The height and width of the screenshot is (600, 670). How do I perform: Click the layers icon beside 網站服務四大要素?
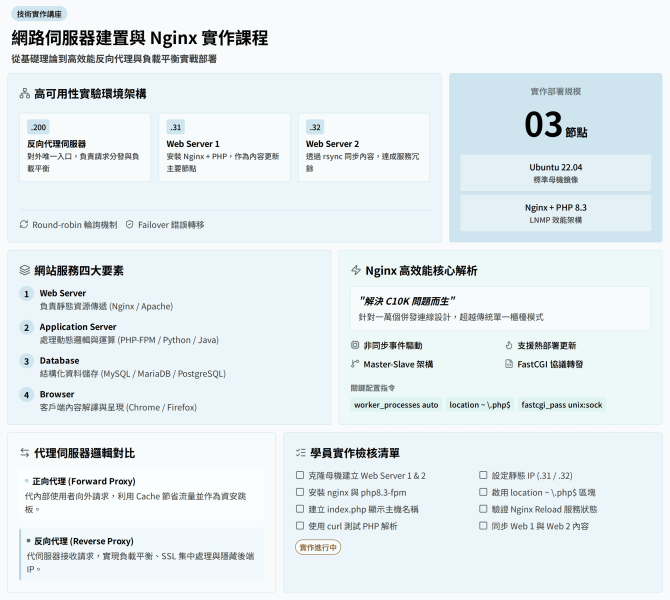24,271
